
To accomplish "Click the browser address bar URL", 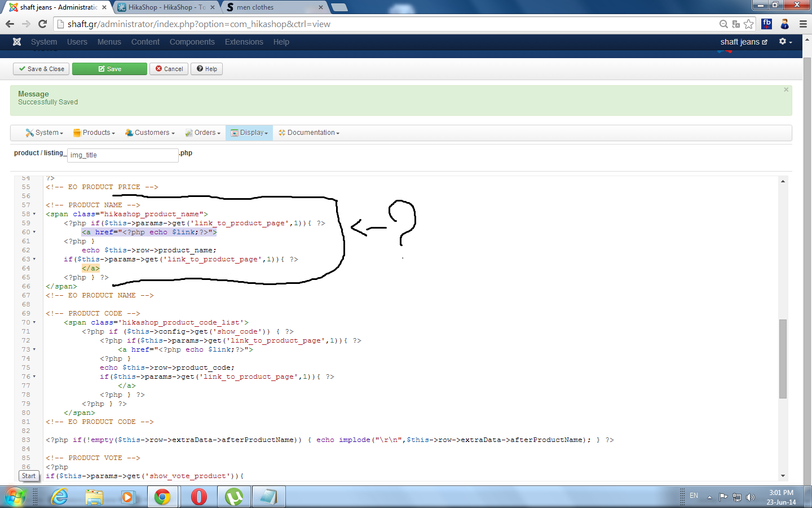I will (x=198, y=24).
